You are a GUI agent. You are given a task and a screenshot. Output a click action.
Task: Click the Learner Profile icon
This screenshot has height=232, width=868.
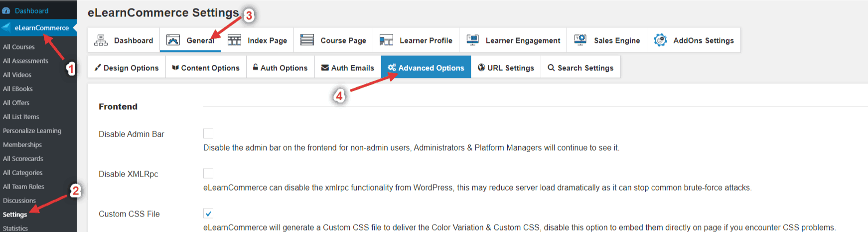tap(386, 40)
